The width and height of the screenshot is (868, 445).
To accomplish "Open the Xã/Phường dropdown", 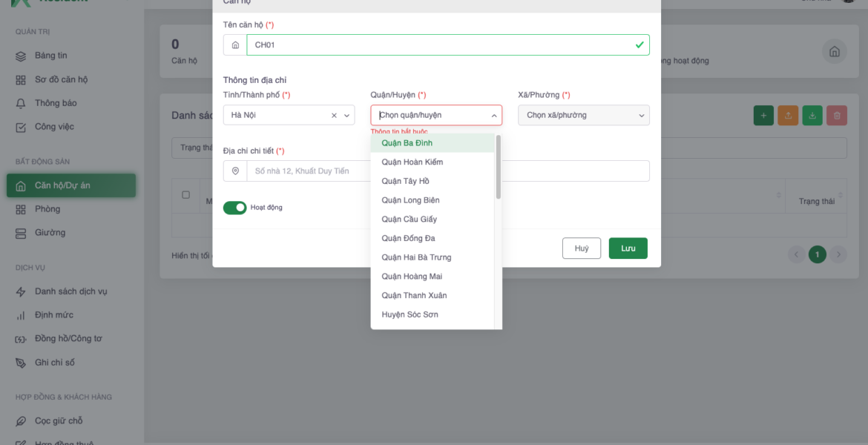I will point(583,116).
